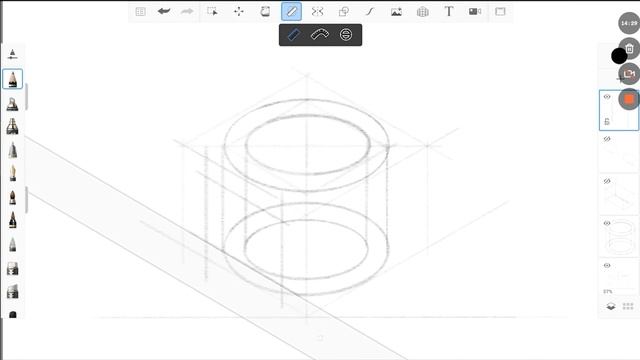Stop the screen recording orange button
This screenshot has height=360, width=640.
[x=629, y=99]
